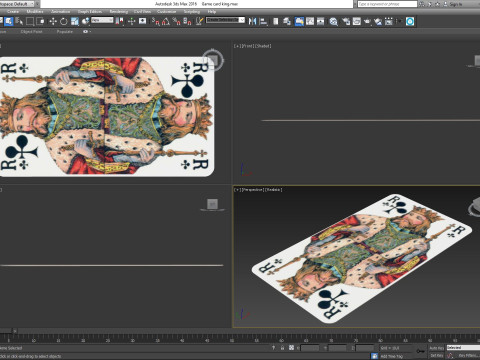The image size is (480, 360).
Task: Open the Layer Explorer icon
Action: tap(287, 21)
